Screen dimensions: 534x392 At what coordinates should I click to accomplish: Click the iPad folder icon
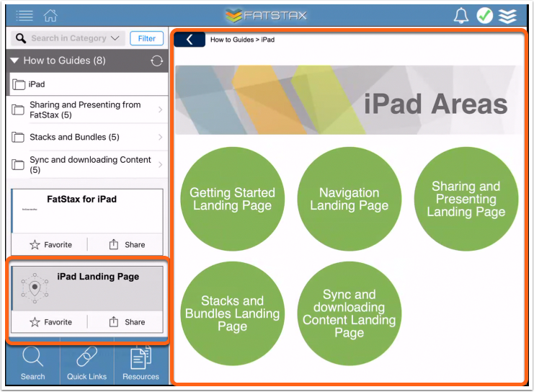click(19, 84)
